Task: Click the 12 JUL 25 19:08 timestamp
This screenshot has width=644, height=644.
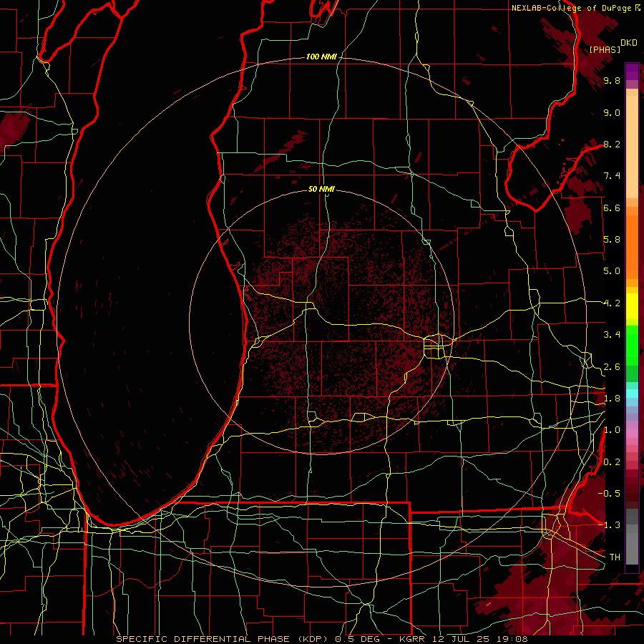Action: (x=479, y=639)
